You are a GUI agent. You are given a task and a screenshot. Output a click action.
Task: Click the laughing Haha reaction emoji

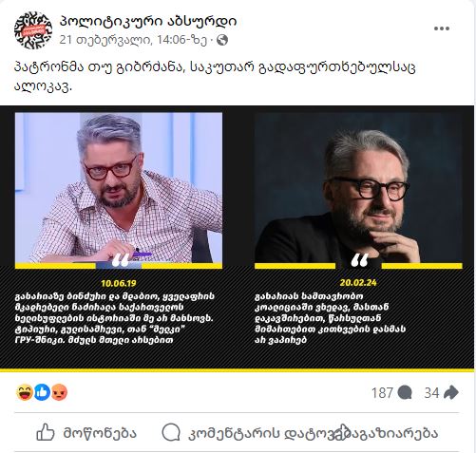[x=25, y=392]
